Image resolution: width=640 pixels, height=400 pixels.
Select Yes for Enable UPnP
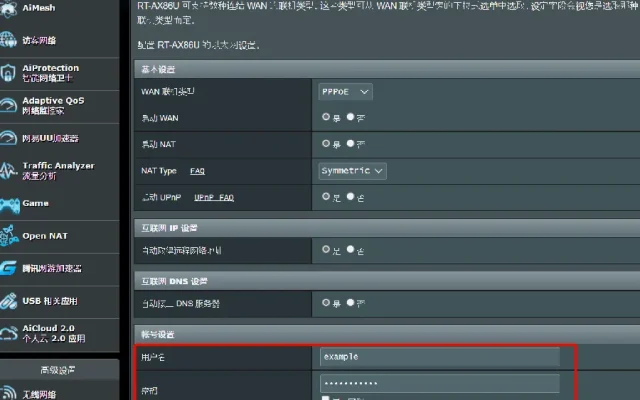(326, 196)
